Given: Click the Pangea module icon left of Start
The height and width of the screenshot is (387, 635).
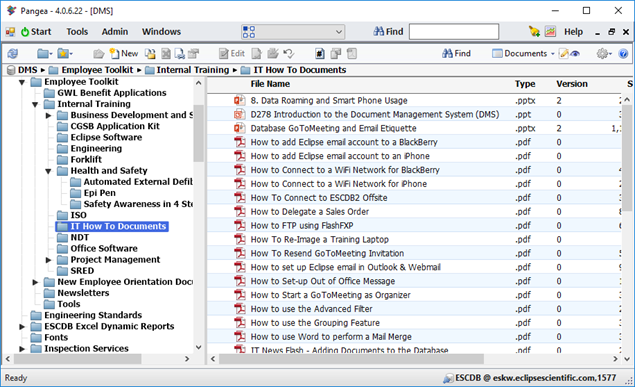Looking at the screenshot, I should click(11, 32).
